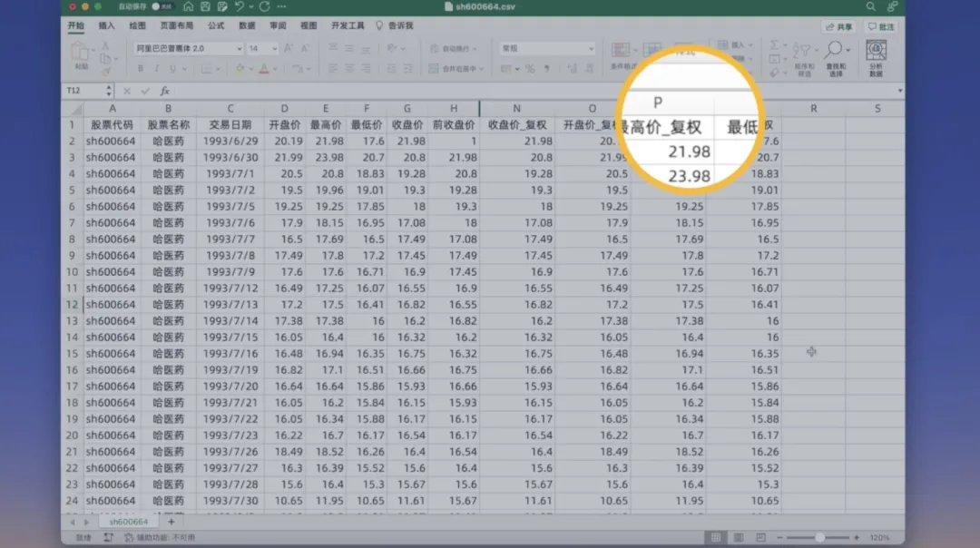Expand the Merge and Center 合并后居中 arrow
Screen dimensions: 980x548
(481, 69)
